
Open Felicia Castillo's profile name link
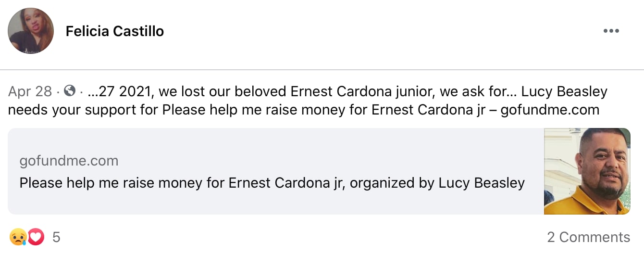pos(115,31)
